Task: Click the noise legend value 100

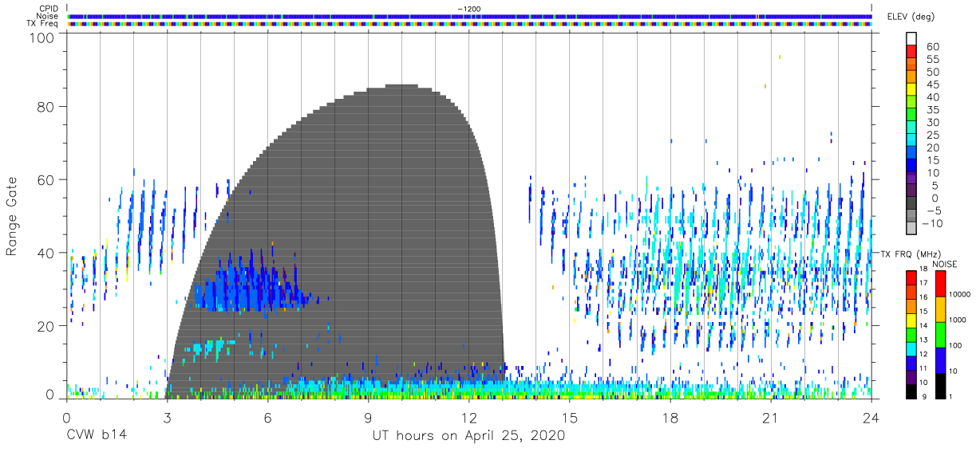Action: (956, 345)
